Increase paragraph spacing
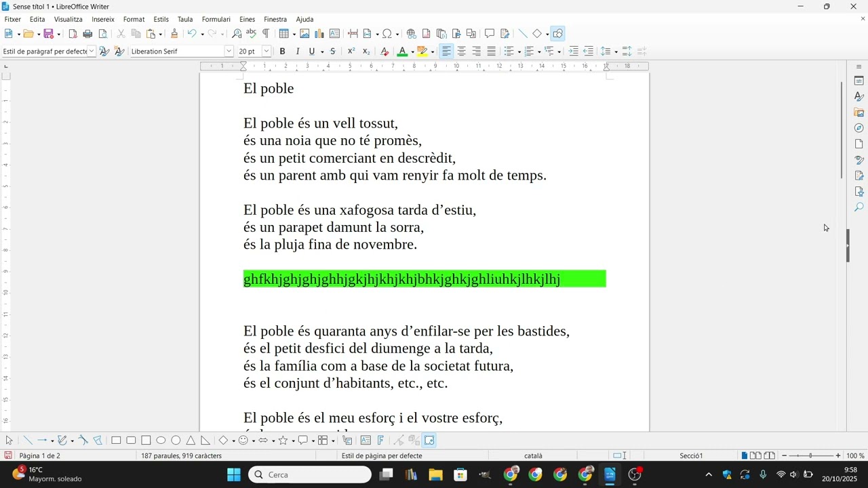The width and height of the screenshot is (868, 488). coord(627,52)
